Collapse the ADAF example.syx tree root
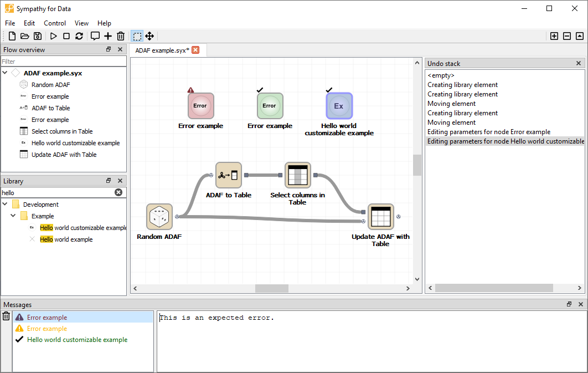Screen dimensions: 588x373 point(6,73)
